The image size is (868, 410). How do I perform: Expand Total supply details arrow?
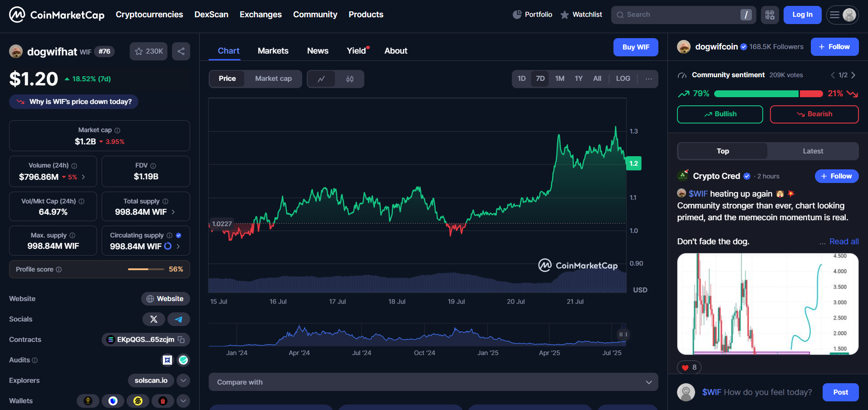pyautogui.click(x=173, y=212)
